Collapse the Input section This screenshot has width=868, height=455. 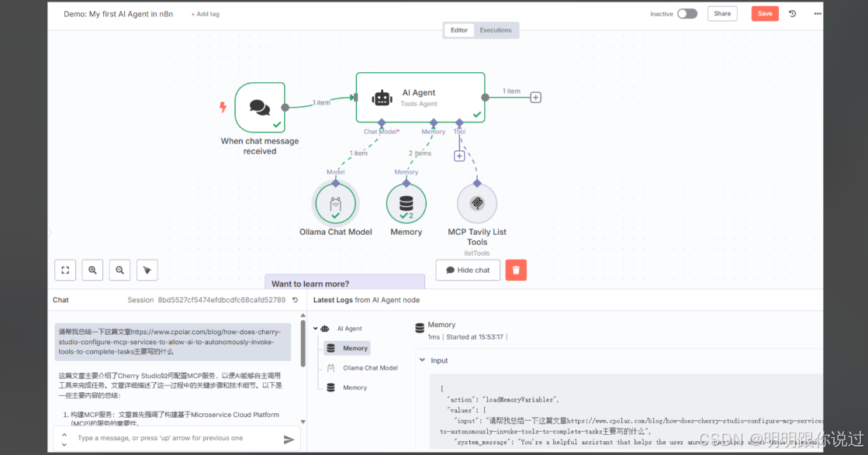(423, 360)
